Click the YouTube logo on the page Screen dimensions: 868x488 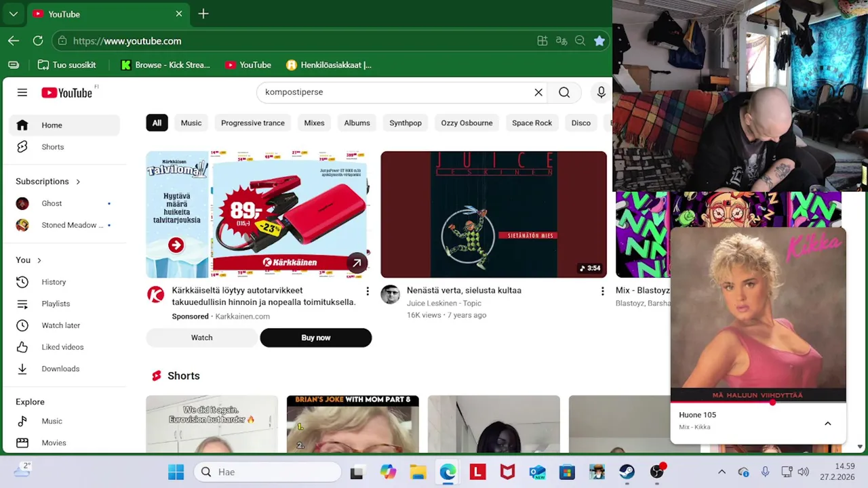pos(66,93)
